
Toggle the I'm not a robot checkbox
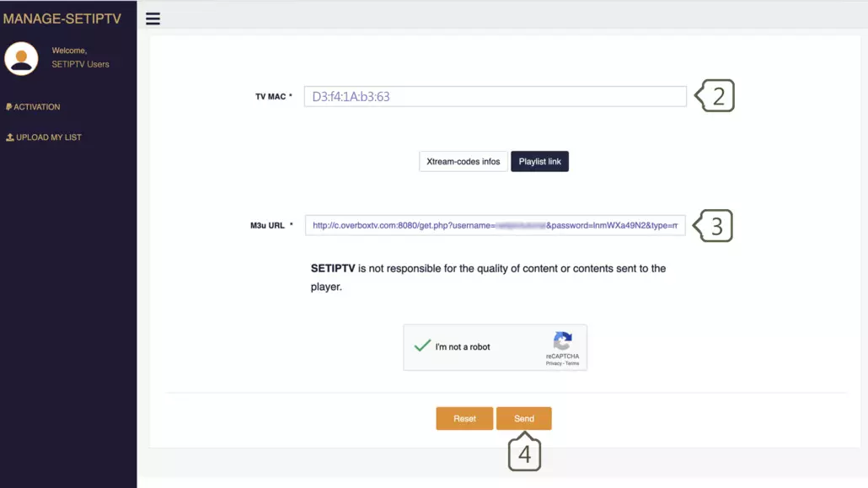tap(421, 346)
